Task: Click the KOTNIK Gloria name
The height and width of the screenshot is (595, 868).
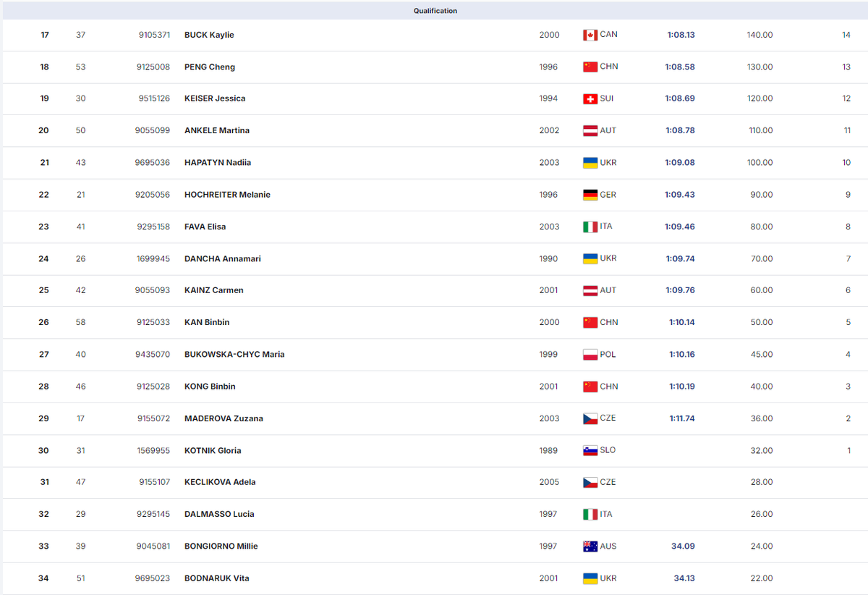Action: point(213,450)
